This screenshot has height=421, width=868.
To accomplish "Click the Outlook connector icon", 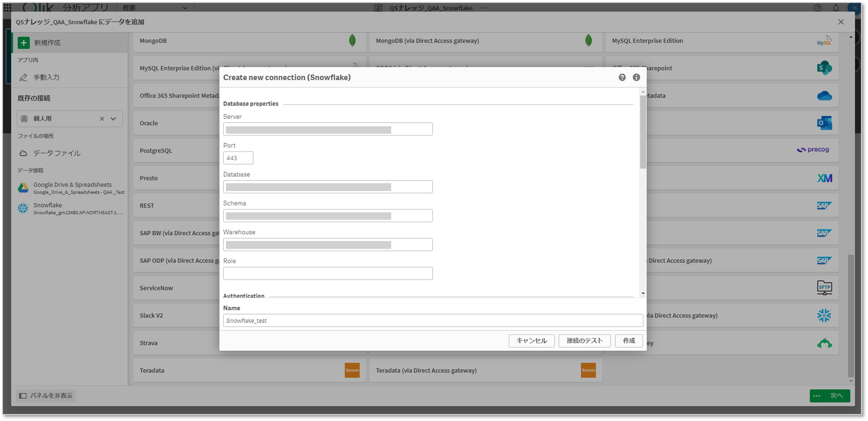I will click(x=824, y=123).
